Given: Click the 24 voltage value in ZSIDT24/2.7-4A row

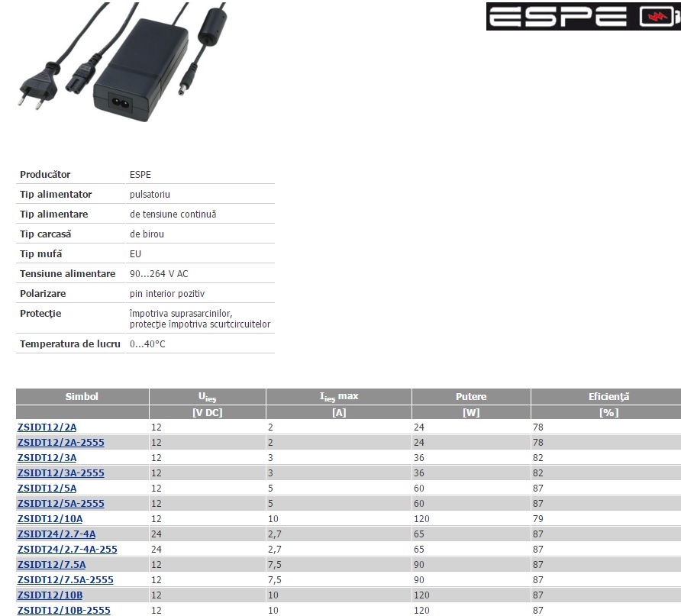Looking at the screenshot, I should [157, 534].
